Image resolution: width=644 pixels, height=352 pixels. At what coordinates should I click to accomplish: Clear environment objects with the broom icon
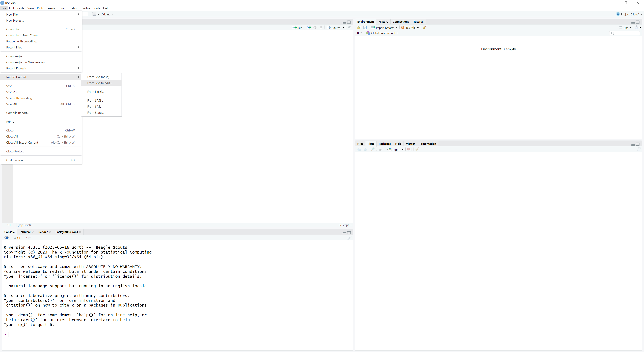pyautogui.click(x=424, y=28)
